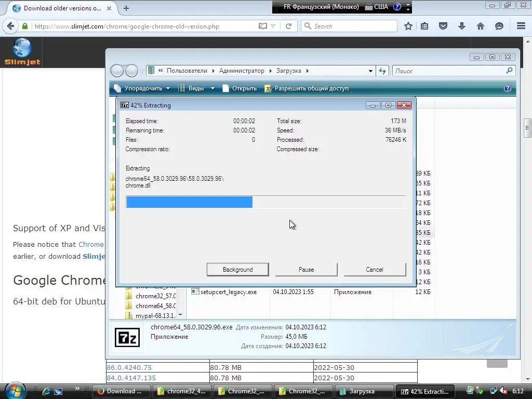Viewport: 532px width, 399px height.
Task: Pause the extraction
Action: coord(307,270)
